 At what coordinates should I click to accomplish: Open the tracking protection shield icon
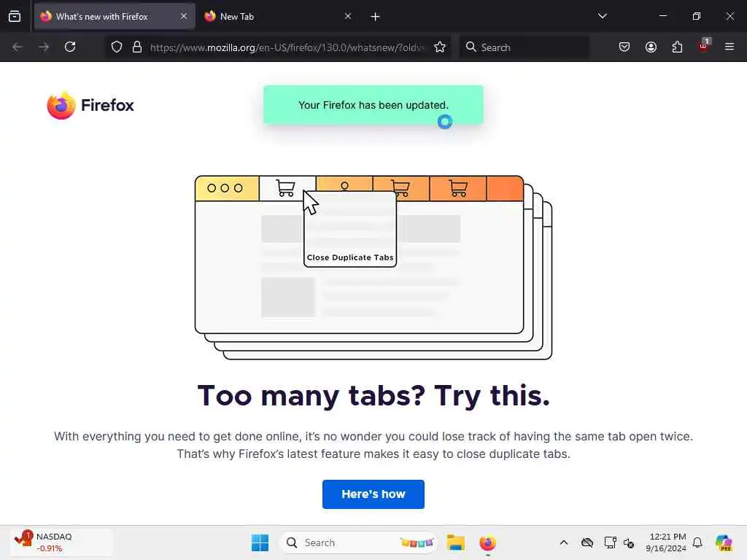pos(117,47)
